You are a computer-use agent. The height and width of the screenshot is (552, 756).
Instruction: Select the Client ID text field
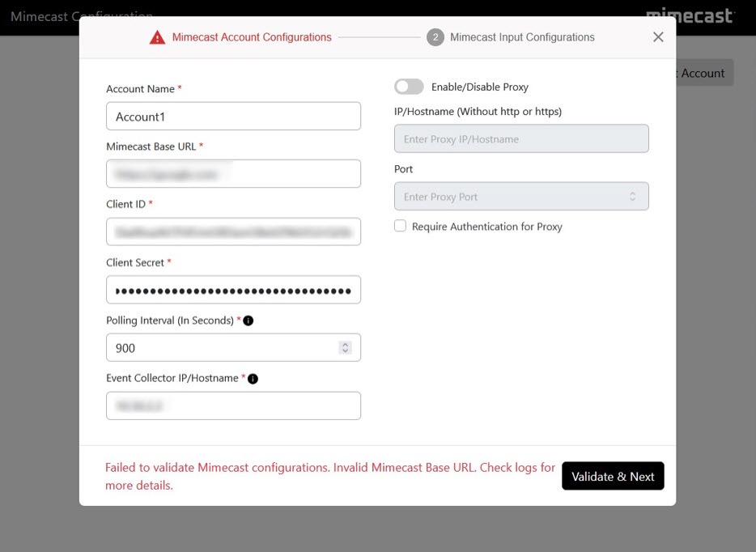point(233,232)
